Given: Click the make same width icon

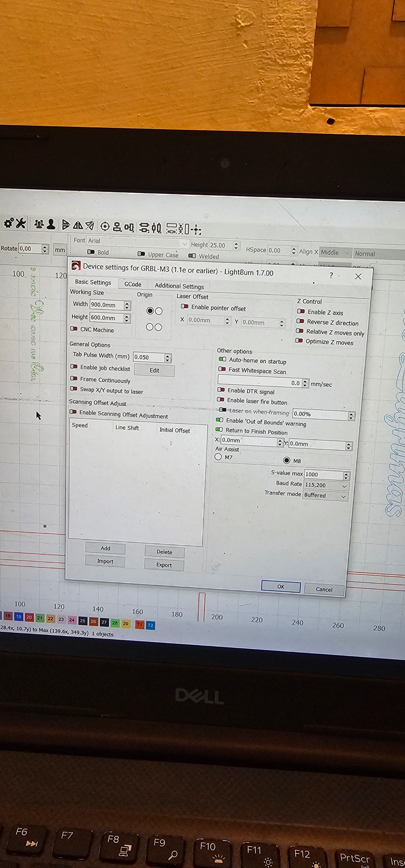Looking at the screenshot, I should click(172, 229).
